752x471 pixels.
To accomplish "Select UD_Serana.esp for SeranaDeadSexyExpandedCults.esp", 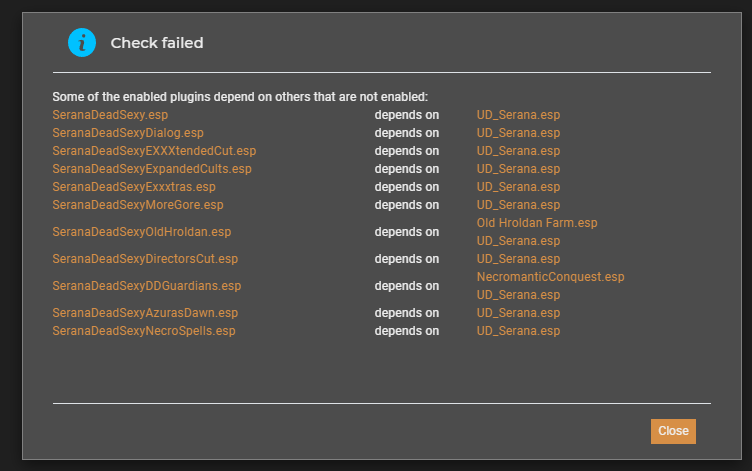I will [x=518, y=169].
